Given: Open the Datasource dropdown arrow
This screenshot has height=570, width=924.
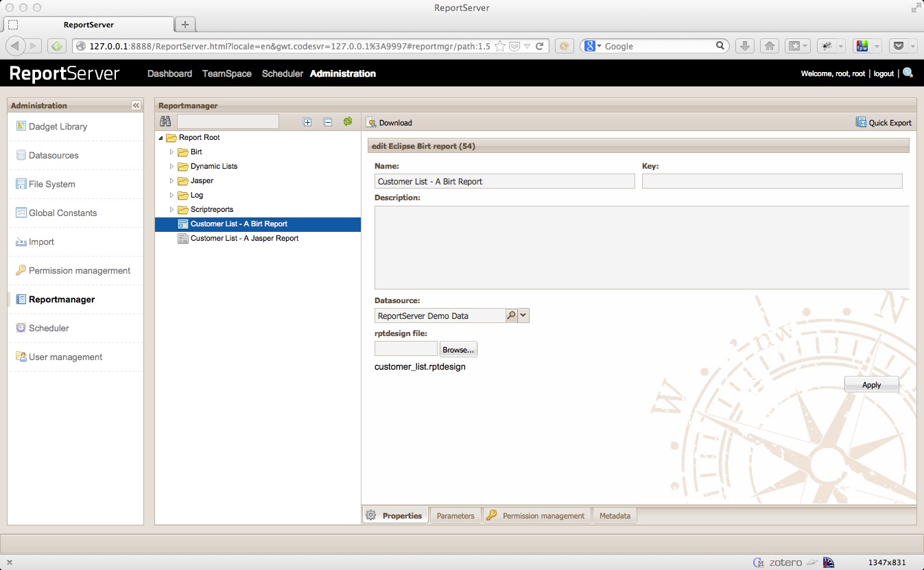Looking at the screenshot, I should (x=523, y=316).
